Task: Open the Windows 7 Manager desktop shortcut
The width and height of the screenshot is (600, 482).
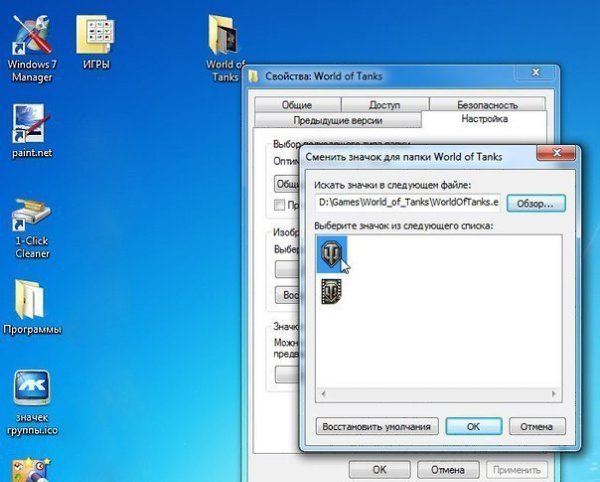Action: click(x=32, y=48)
